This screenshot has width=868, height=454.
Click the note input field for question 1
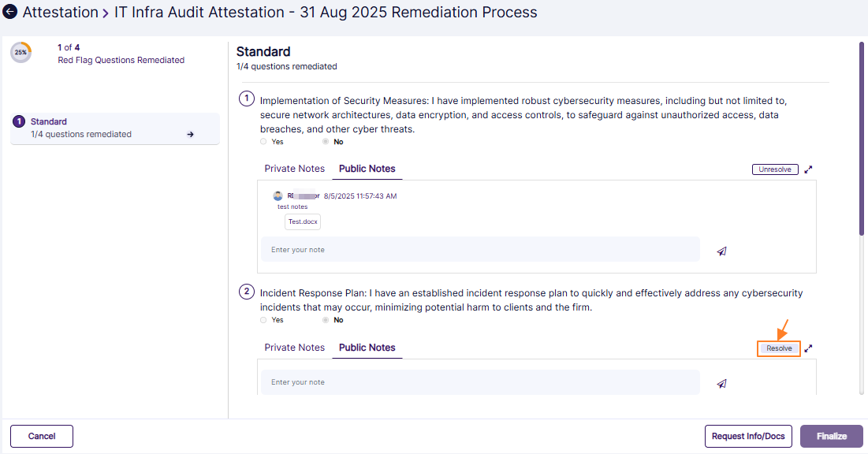[480, 250]
